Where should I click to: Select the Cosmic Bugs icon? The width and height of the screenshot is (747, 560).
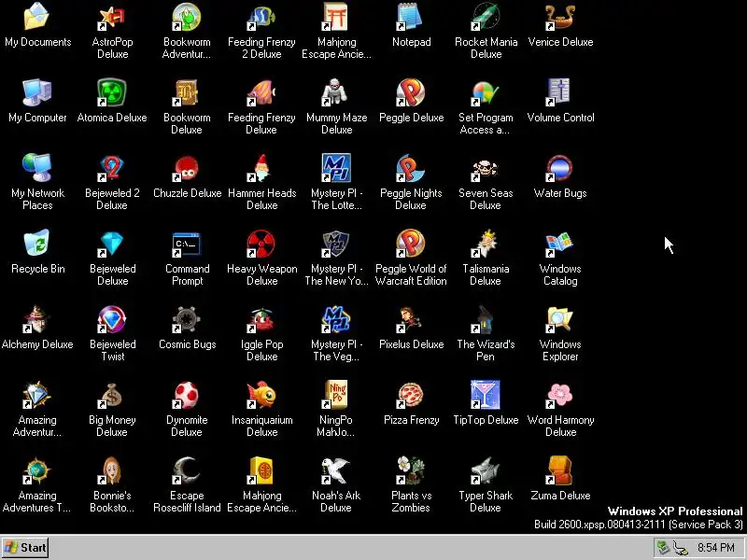[x=187, y=319]
